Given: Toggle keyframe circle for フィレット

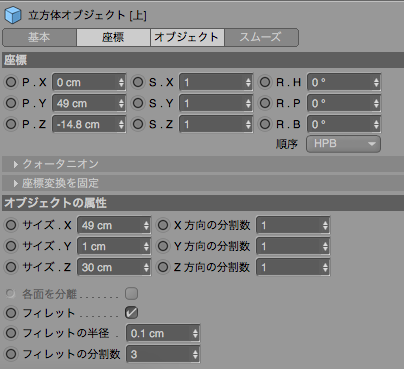Looking at the screenshot, I should [11, 313].
